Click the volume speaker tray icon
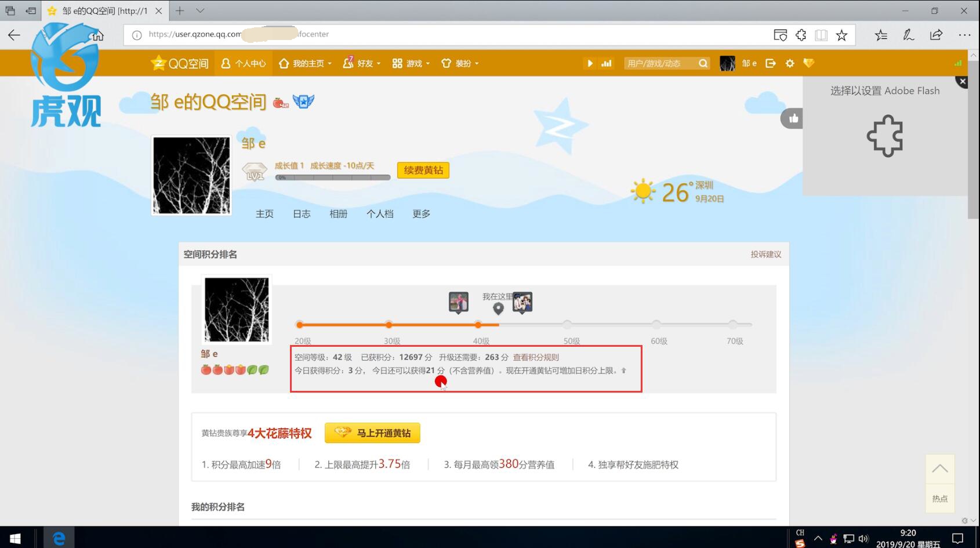Image resolution: width=980 pixels, height=548 pixels. [863, 539]
